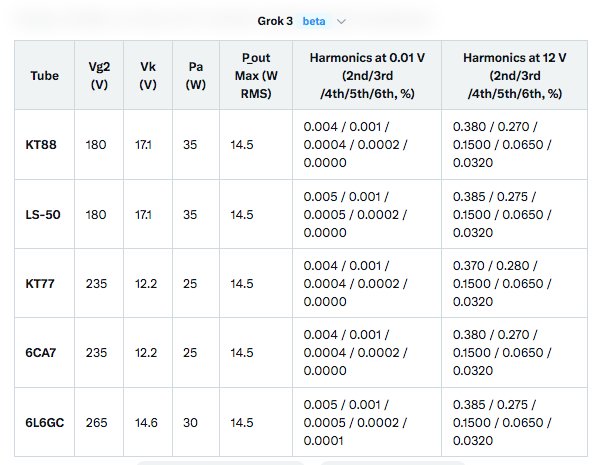Select the 6L6GC tube name cell
This screenshot has width=597, height=465.
(x=45, y=422)
